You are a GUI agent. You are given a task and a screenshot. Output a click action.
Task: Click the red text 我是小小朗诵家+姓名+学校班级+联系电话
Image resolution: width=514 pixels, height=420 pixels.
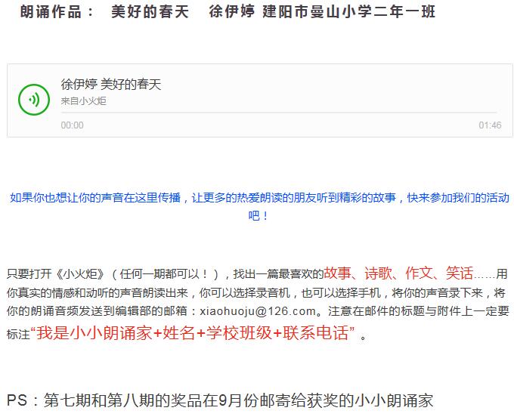pos(193,333)
